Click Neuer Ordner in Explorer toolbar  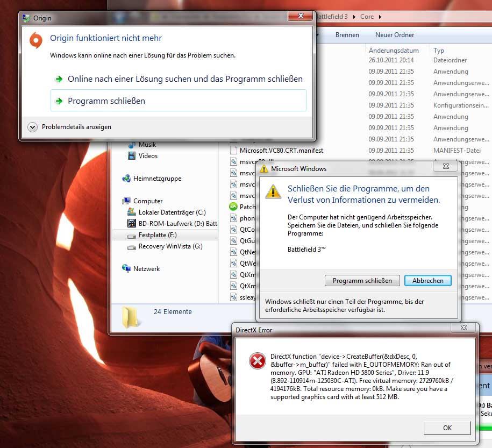tap(395, 35)
